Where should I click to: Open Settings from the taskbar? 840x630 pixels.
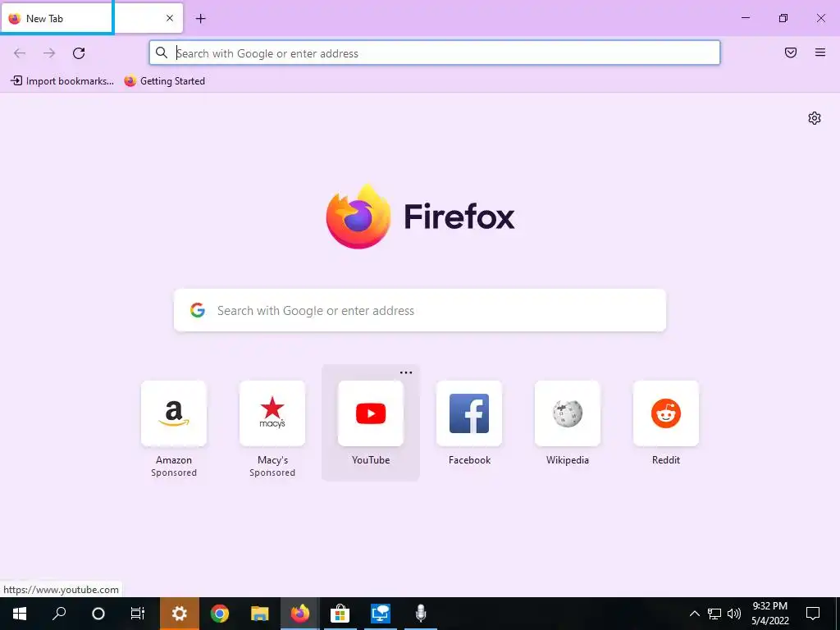[180, 614]
